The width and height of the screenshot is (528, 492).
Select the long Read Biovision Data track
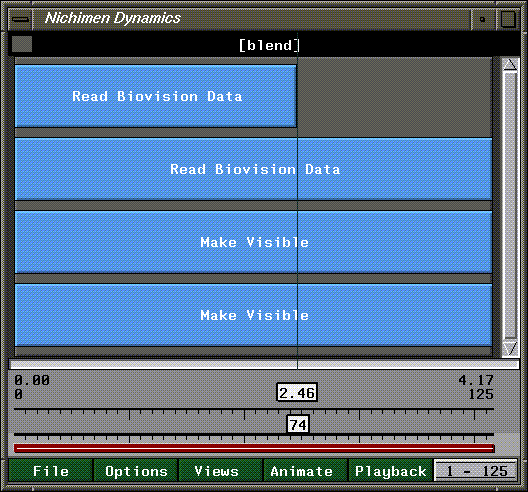pyautogui.click(x=253, y=169)
